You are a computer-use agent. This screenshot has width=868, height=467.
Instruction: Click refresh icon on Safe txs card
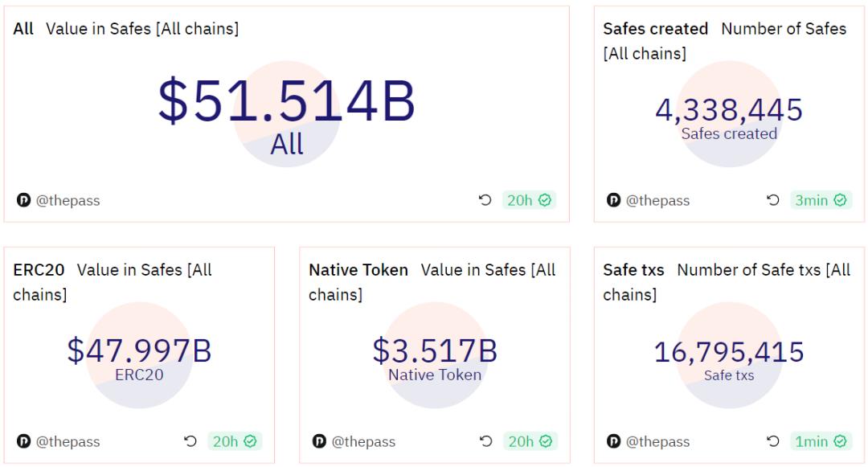click(x=773, y=441)
